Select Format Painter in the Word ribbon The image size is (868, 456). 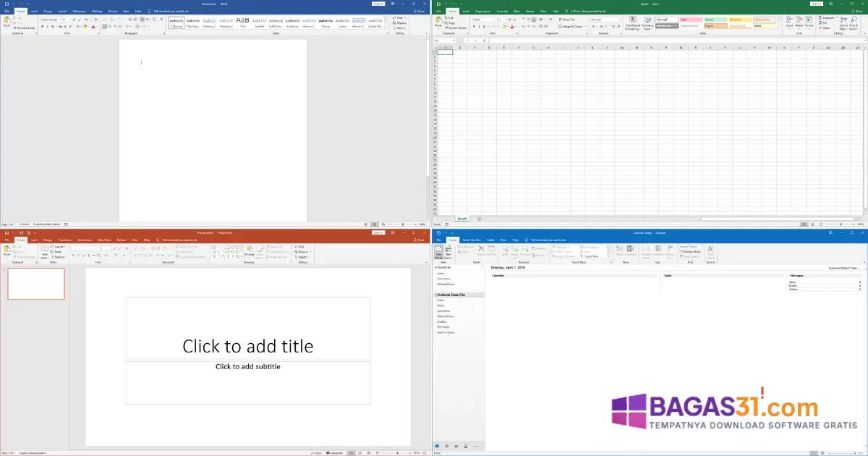coord(25,28)
